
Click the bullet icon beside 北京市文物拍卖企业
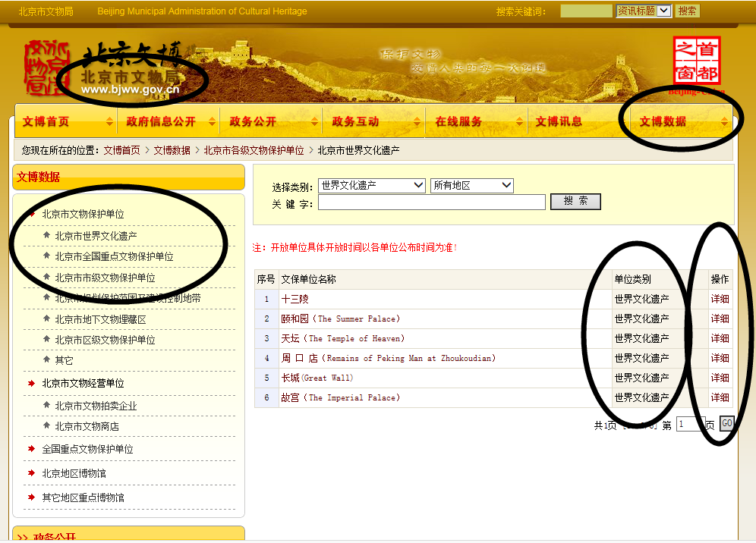tap(46, 406)
